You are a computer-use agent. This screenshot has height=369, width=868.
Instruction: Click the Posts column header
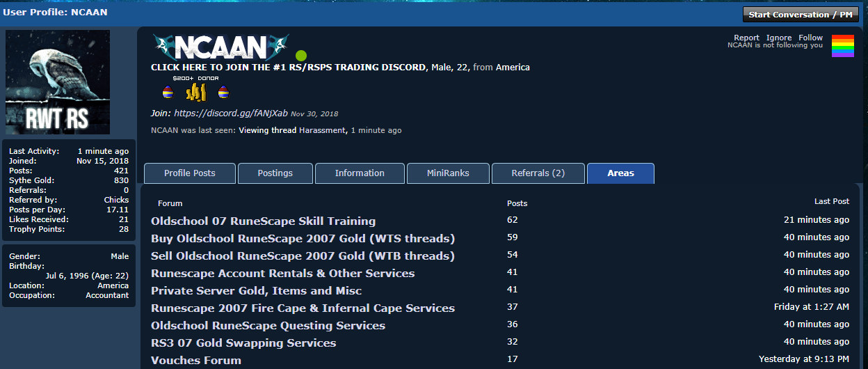517,203
